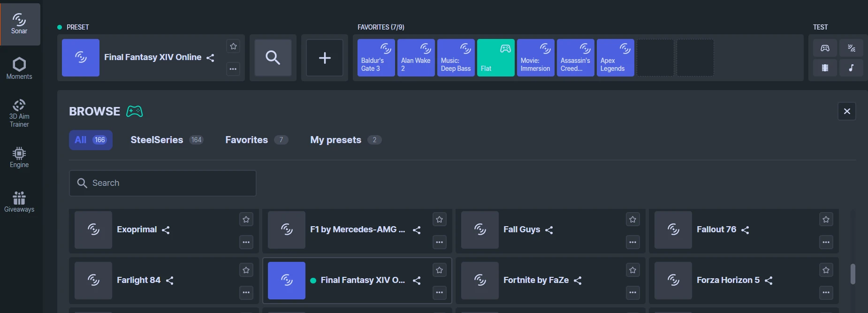The width and height of the screenshot is (868, 313).
Task: Select the Fortnite by FaZe preset icon
Action: pos(480,281)
